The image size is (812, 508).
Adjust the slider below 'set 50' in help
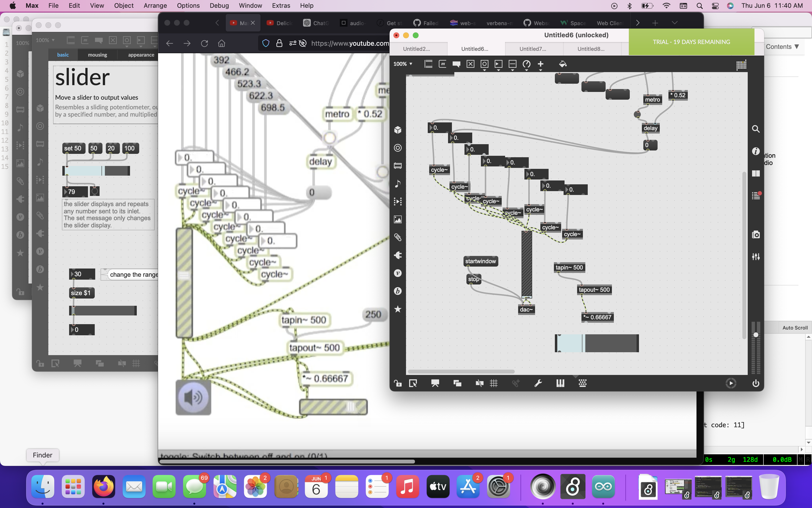click(96, 171)
